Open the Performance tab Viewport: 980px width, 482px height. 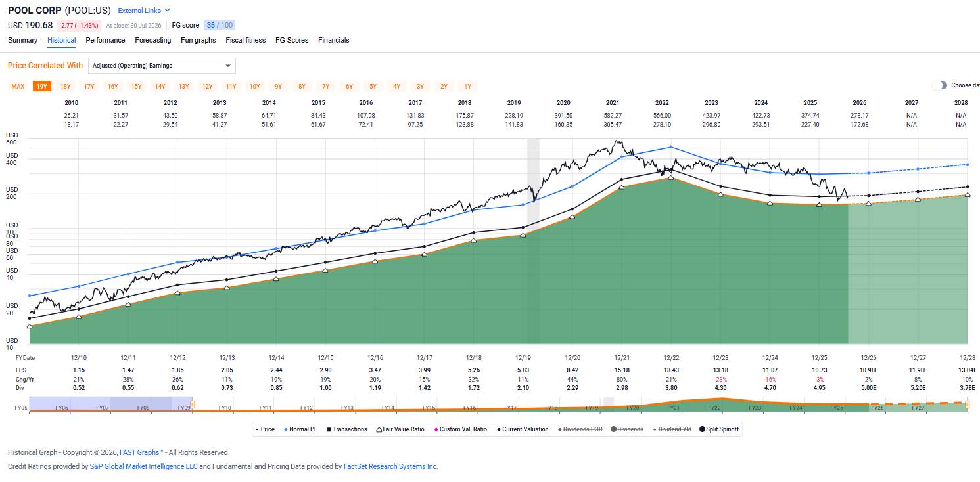pos(105,40)
